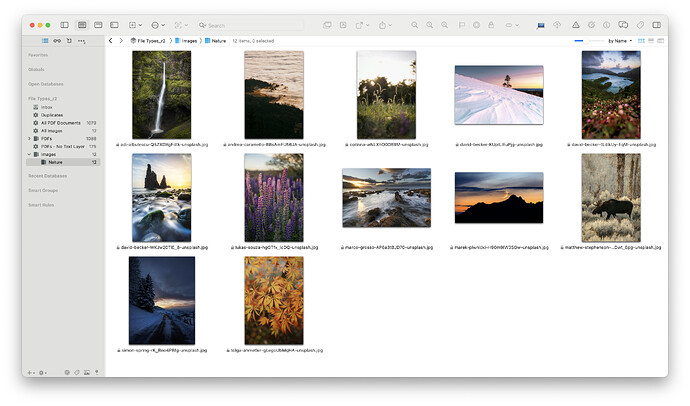Click in the Search field
The image size is (690, 406).
250,24
